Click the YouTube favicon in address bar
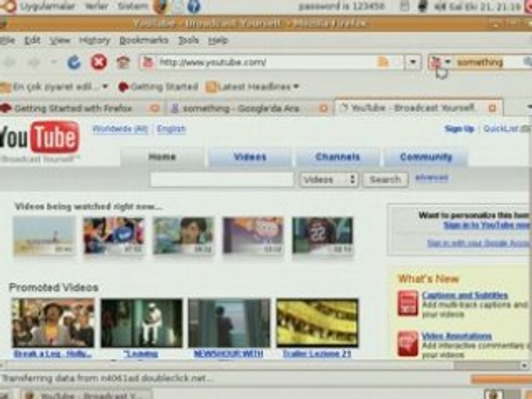The image size is (532, 399). pos(149,62)
